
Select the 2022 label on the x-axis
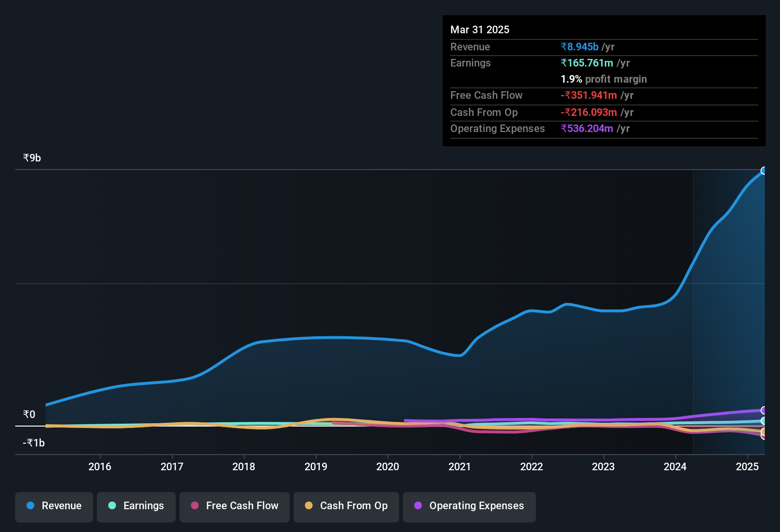532,466
